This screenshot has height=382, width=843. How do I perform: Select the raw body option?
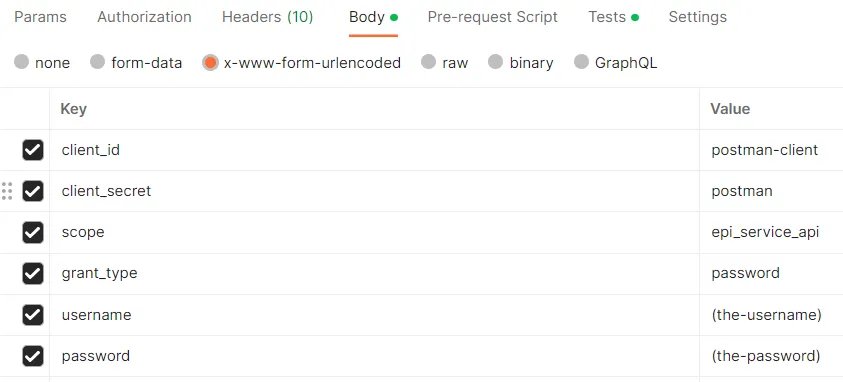pyautogui.click(x=428, y=62)
